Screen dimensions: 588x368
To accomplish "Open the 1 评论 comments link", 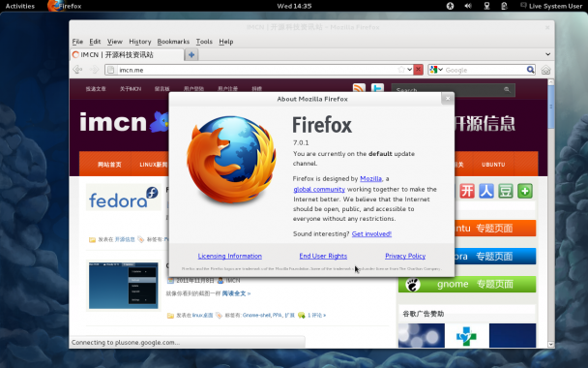I will pyautogui.click(x=317, y=316).
